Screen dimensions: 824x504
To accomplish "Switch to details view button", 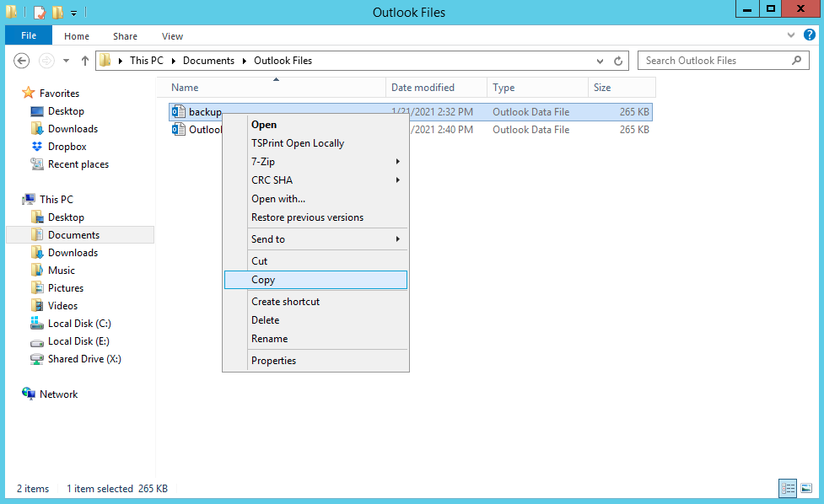I will [788, 488].
